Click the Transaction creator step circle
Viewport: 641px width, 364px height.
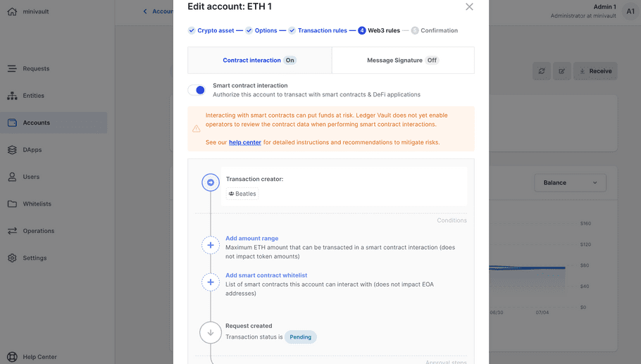211,182
